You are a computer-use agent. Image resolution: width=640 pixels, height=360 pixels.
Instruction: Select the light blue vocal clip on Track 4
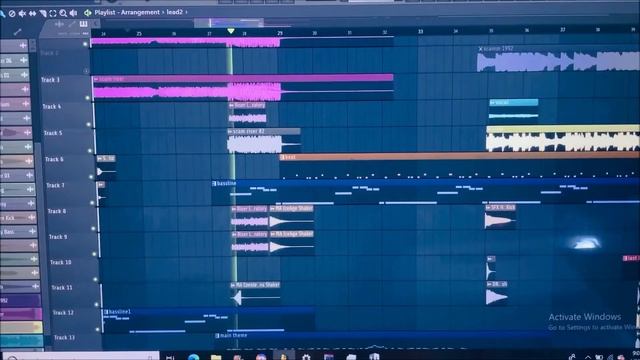pyautogui.click(x=513, y=110)
